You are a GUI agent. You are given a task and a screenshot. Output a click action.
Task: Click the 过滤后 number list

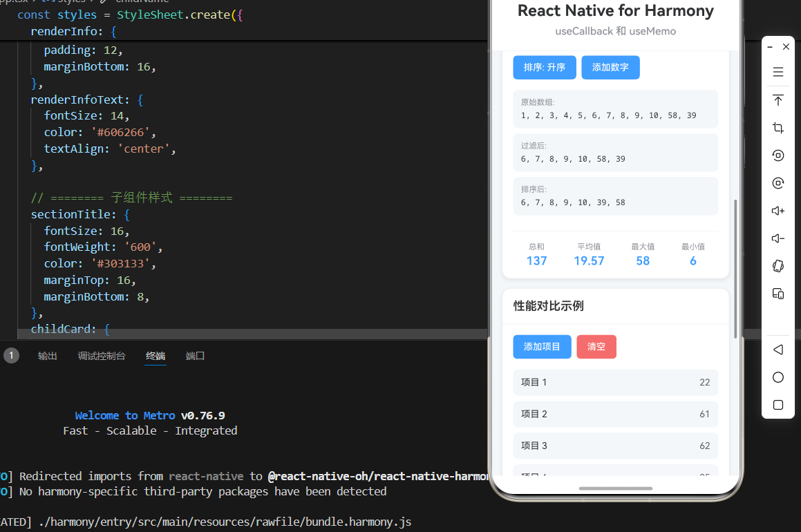coord(573,159)
